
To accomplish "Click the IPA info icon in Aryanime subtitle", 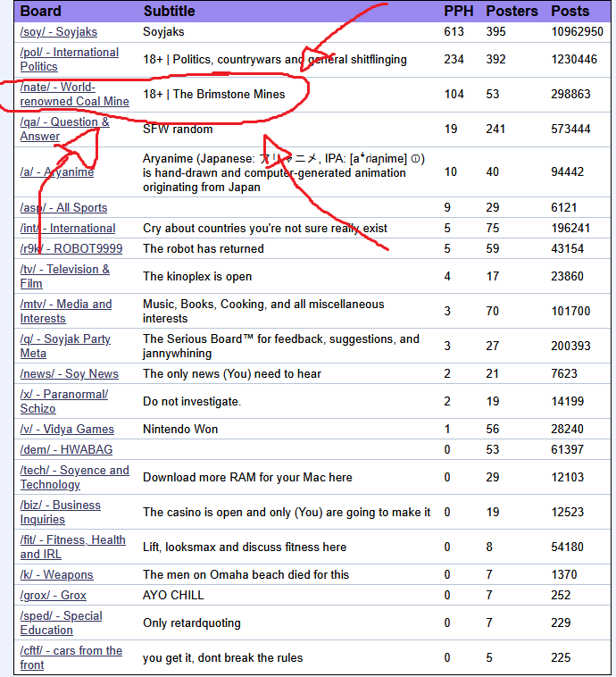I will point(415,159).
